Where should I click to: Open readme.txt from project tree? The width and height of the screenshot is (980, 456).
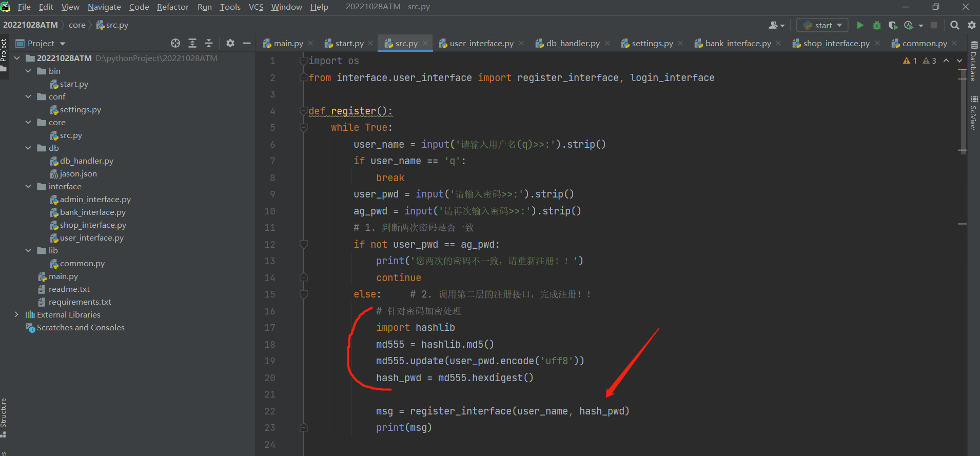pyautogui.click(x=69, y=289)
